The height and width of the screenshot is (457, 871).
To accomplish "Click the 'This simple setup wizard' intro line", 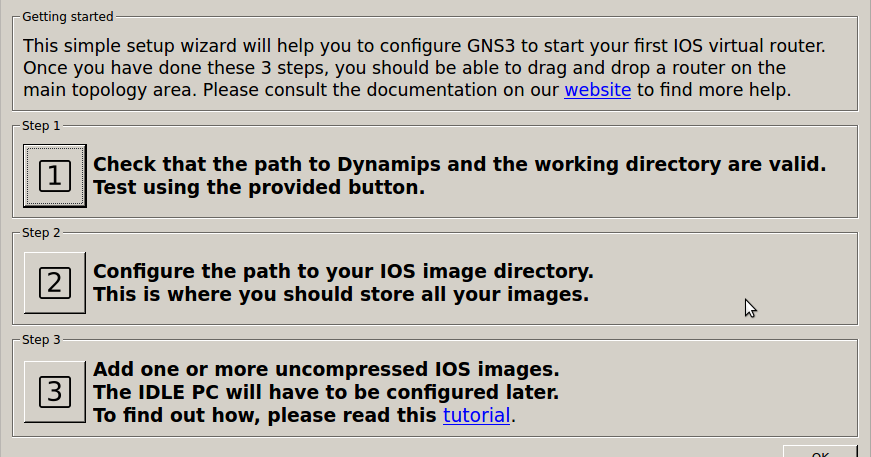I will pos(424,46).
